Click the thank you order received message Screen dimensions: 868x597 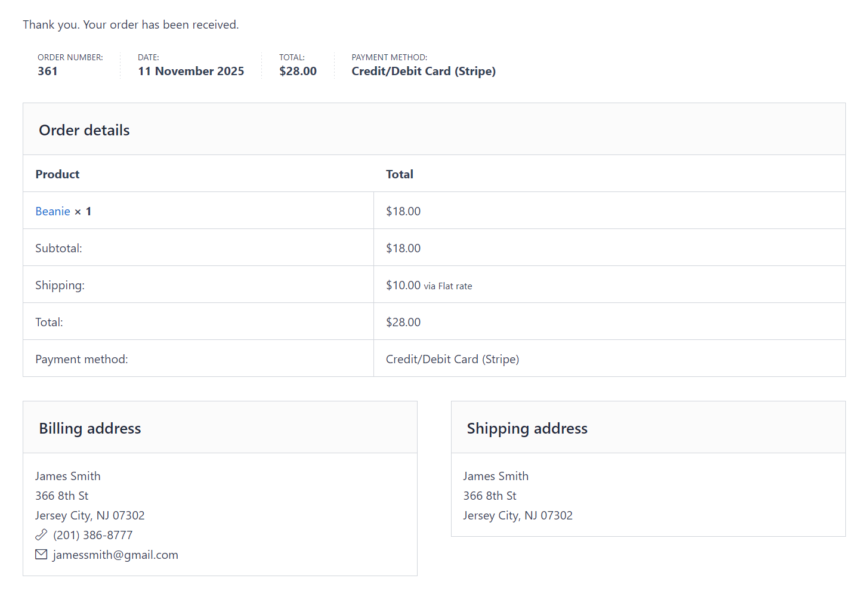coord(131,24)
